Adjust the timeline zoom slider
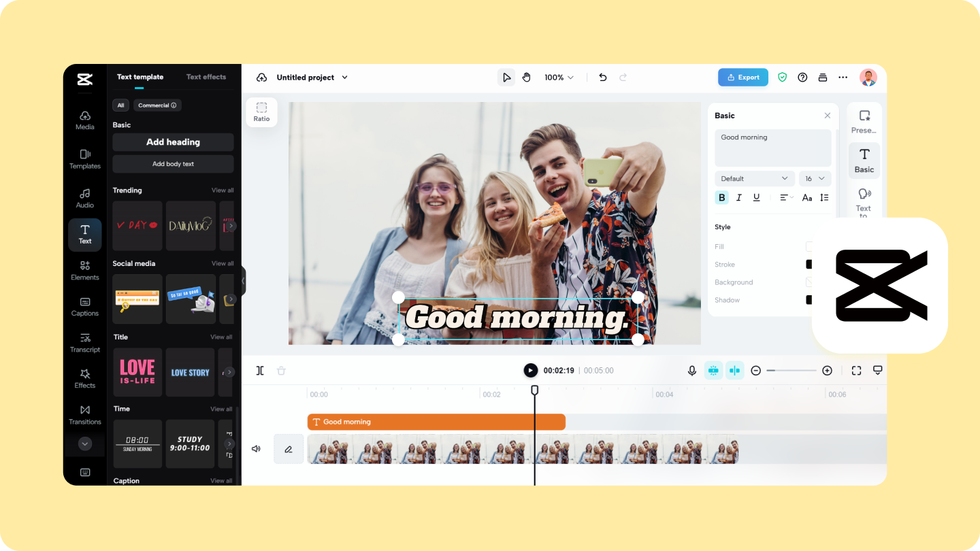 (x=791, y=371)
